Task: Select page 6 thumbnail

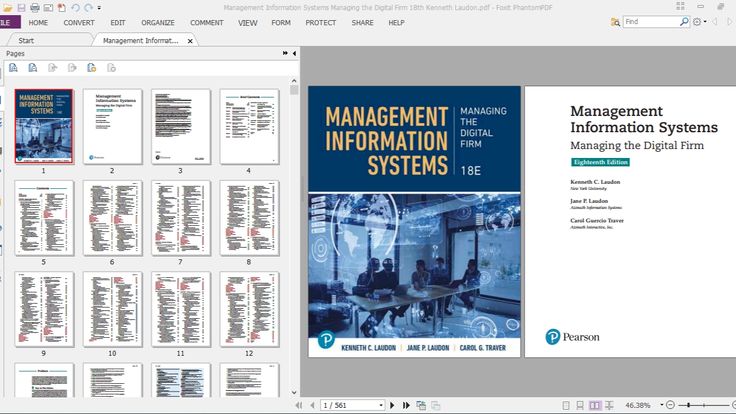Action: [x=113, y=218]
